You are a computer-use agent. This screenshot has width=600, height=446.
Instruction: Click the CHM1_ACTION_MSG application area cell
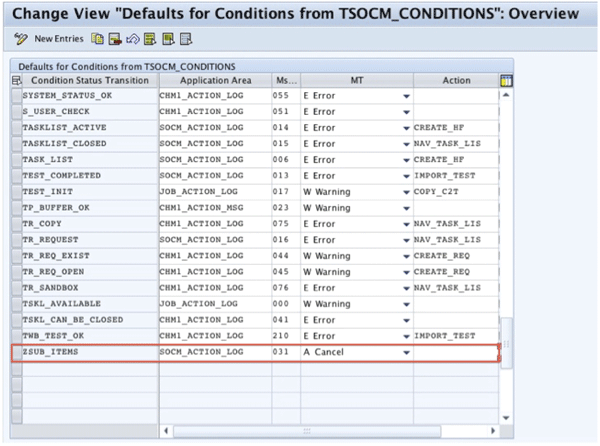pos(215,208)
